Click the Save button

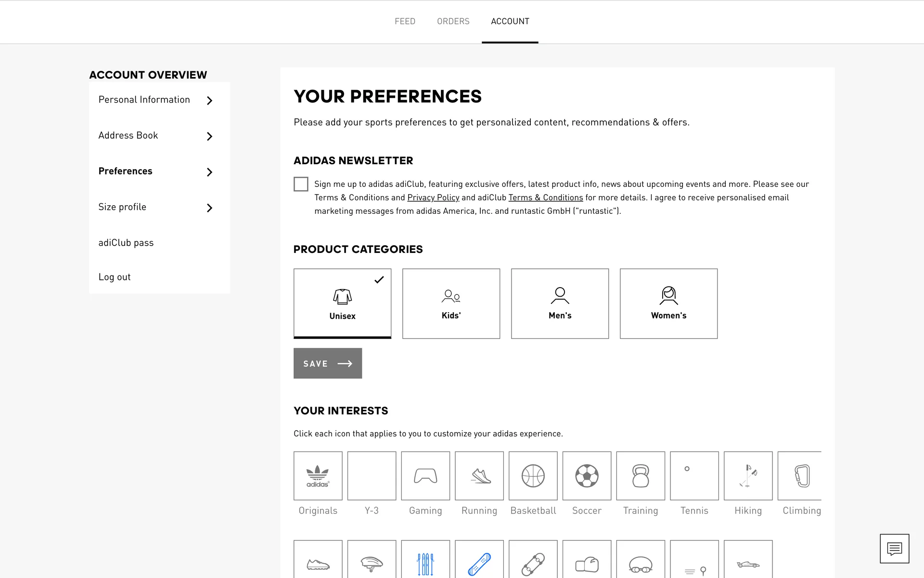[327, 363]
